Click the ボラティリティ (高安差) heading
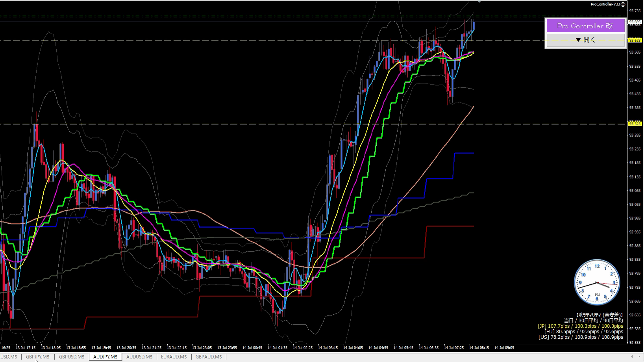644x362 pixels. tap(600, 315)
